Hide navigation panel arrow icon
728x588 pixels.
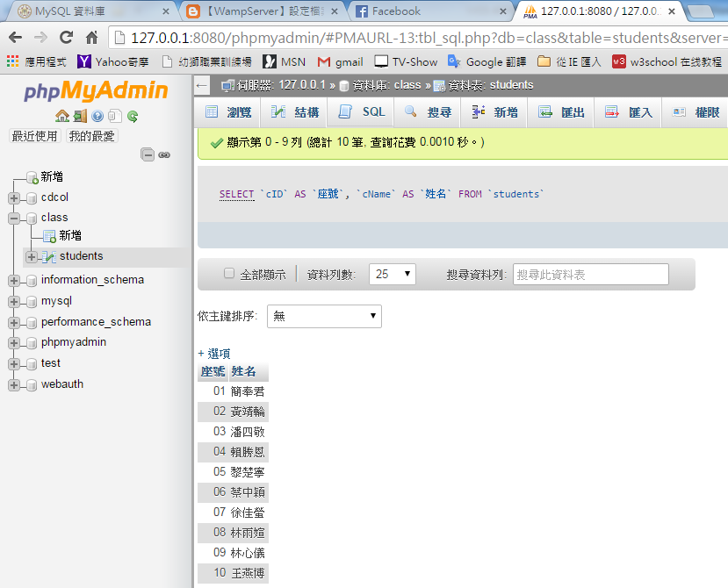point(201,85)
